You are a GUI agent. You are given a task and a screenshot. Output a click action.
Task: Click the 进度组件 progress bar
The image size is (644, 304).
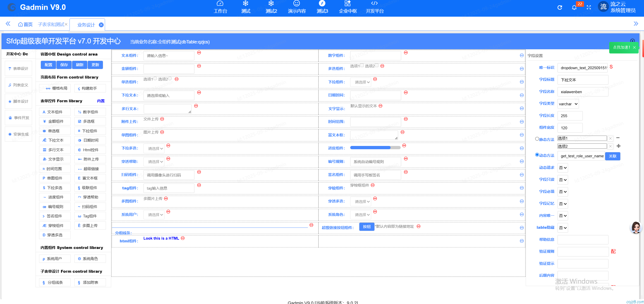pos(375,148)
